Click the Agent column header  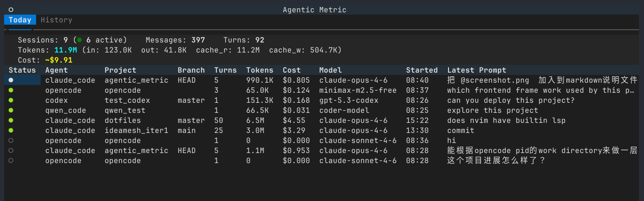pos(57,70)
